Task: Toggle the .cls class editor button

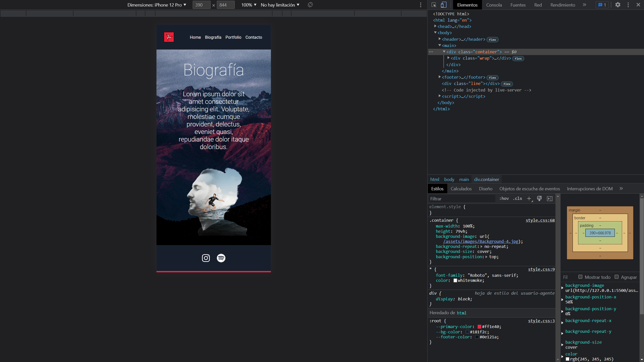Action: 517,199
